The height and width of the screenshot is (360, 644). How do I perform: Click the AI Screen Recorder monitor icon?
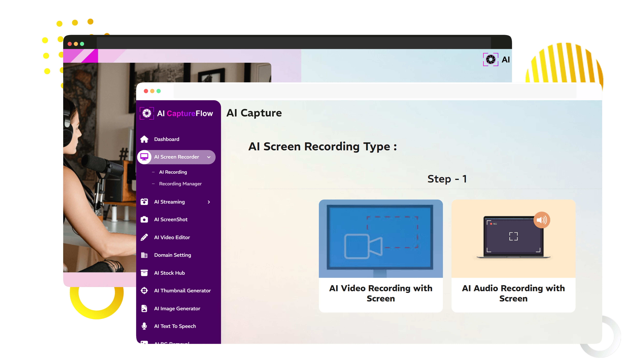(x=144, y=157)
